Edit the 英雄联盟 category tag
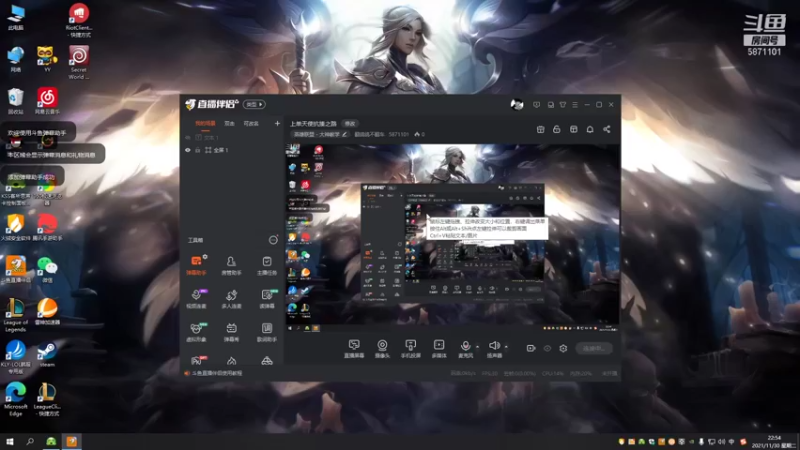This screenshot has width=800, height=450. [x=320, y=135]
